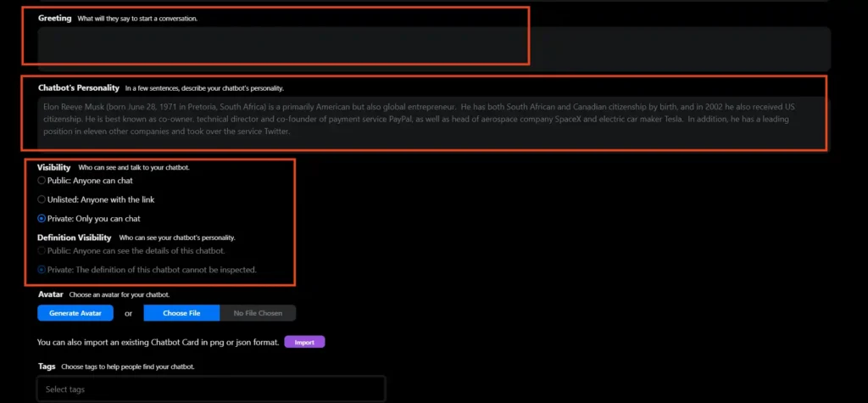Viewport: 868px width, 403px height.
Task: Click inside the Greeting text box
Action: (x=434, y=48)
